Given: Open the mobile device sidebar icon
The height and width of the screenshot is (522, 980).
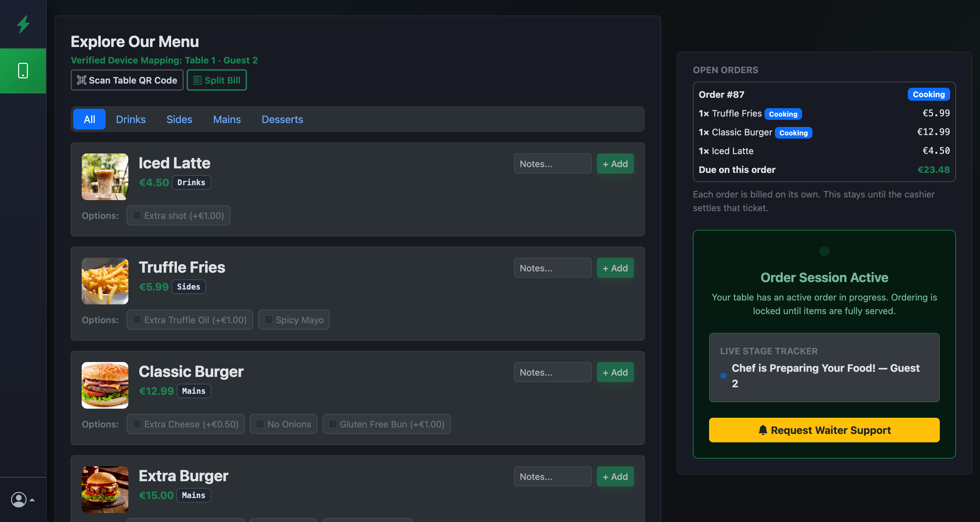Looking at the screenshot, I should click(x=23, y=71).
